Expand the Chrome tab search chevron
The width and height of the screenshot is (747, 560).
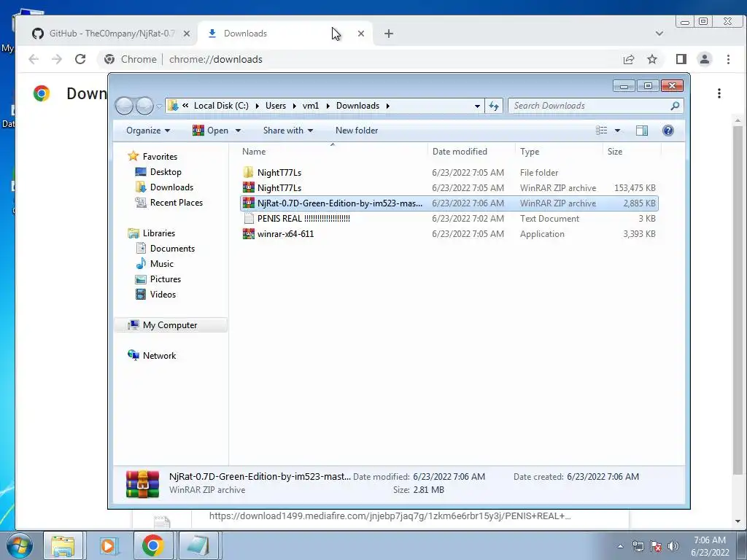coord(659,34)
